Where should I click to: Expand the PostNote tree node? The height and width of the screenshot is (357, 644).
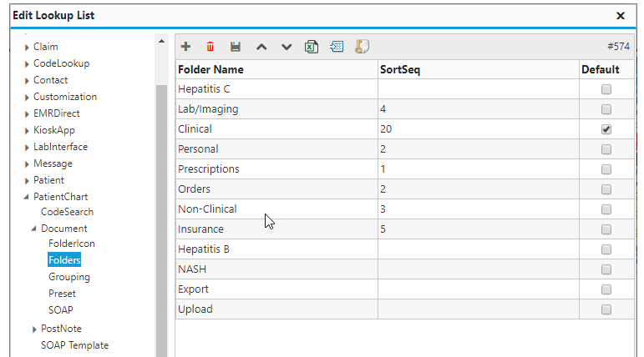pos(34,329)
